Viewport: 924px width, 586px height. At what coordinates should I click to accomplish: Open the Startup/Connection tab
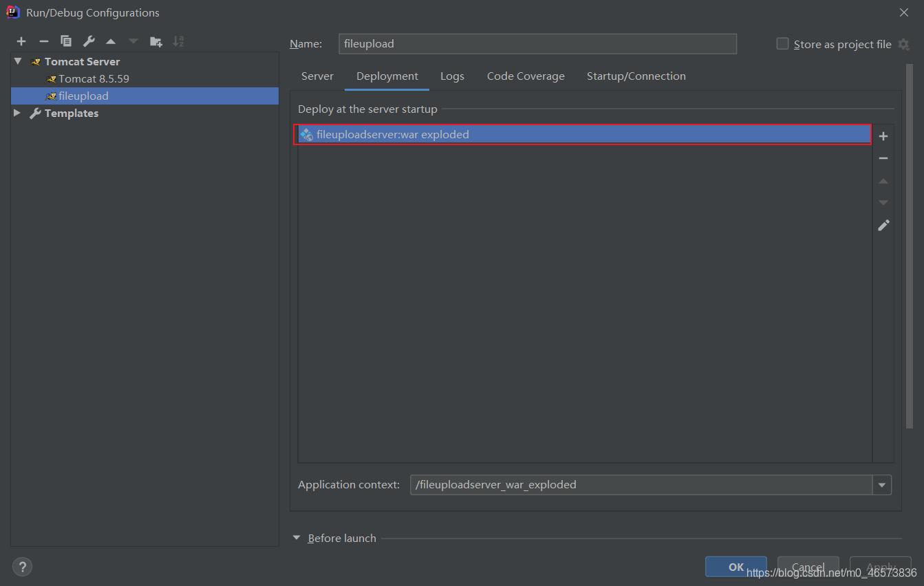pos(636,76)
